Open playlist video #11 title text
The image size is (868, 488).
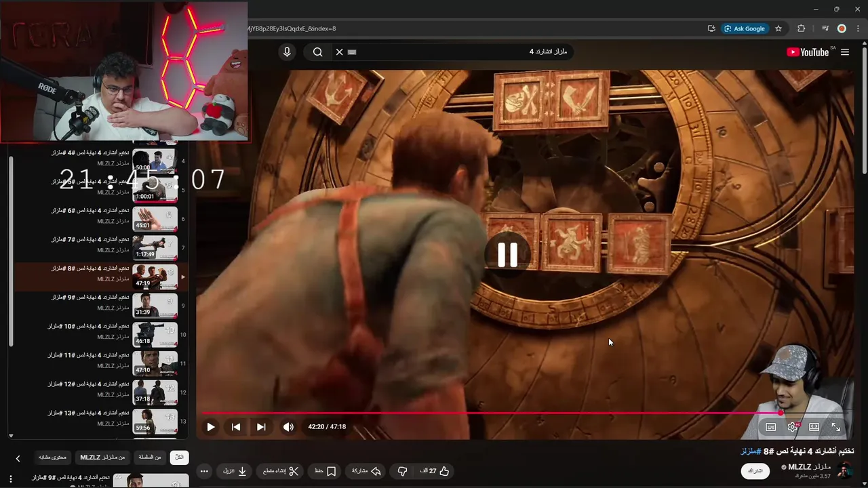[88, 355]
